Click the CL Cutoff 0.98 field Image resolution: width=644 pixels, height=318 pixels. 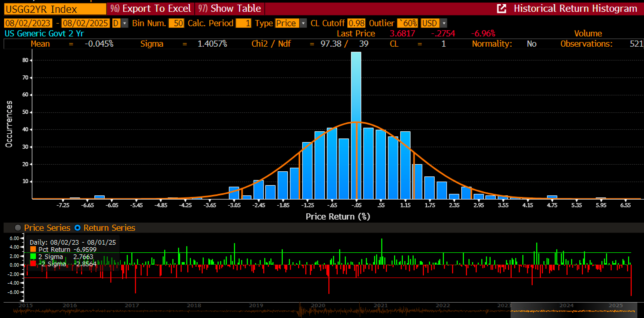tap(356, 23)
